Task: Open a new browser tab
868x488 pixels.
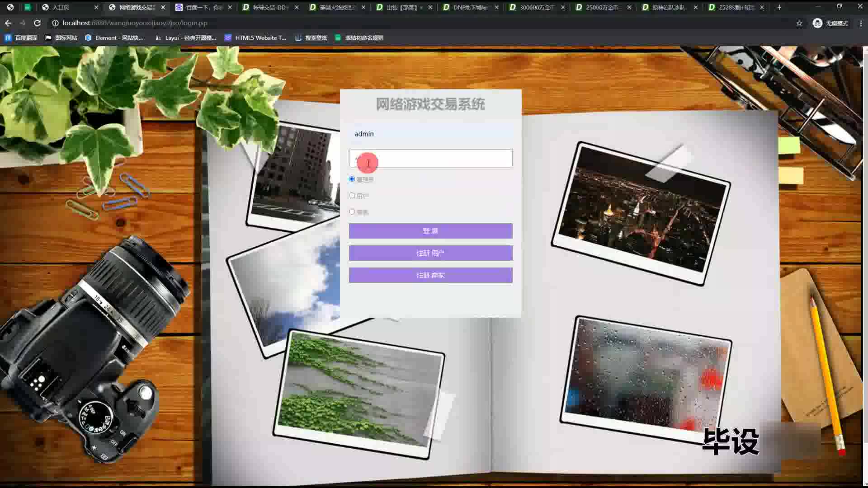Action: (779, 7)
